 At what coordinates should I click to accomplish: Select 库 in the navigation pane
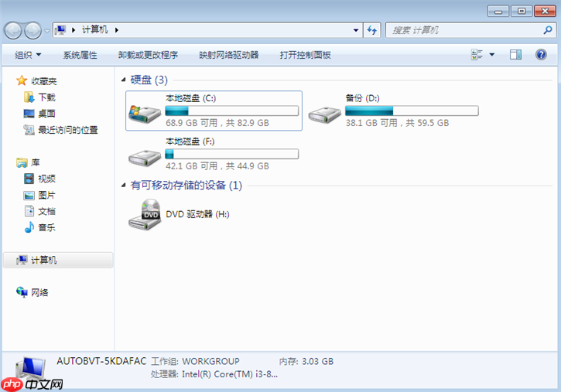pos(36,162)
